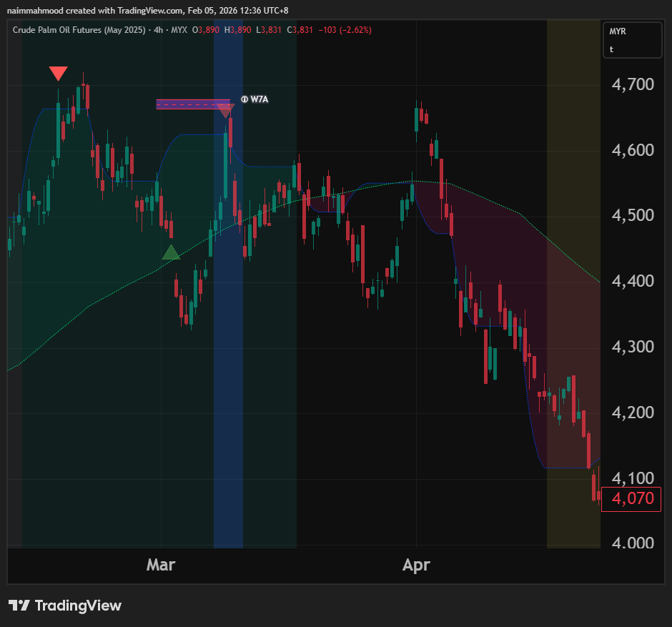Click the TradingView logo at bottom left
The height and width of the screenshot is (627, 672).
pos(65,606)
